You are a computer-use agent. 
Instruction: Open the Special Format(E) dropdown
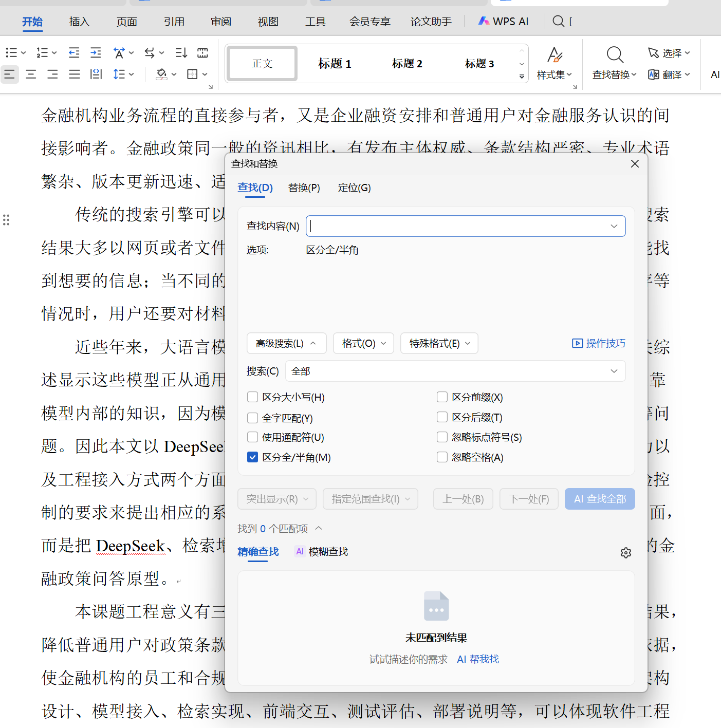[439, 343]
